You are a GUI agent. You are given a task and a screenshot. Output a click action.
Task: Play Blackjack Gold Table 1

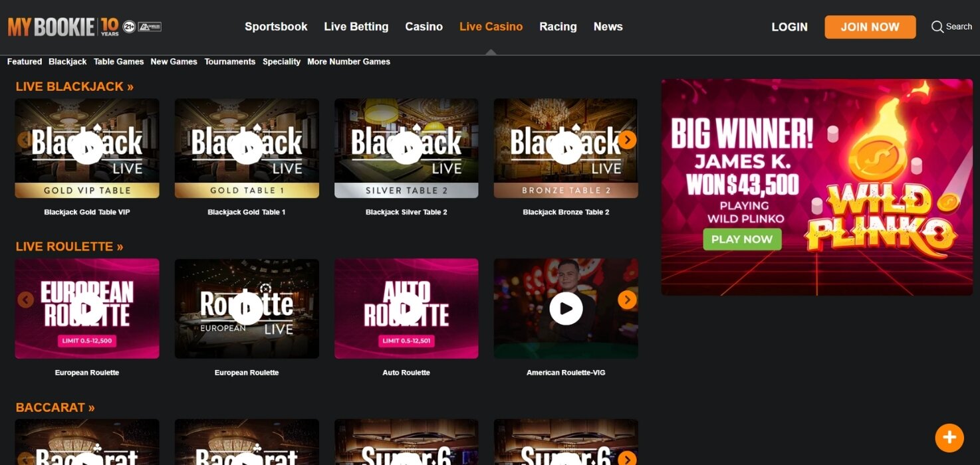247,148
